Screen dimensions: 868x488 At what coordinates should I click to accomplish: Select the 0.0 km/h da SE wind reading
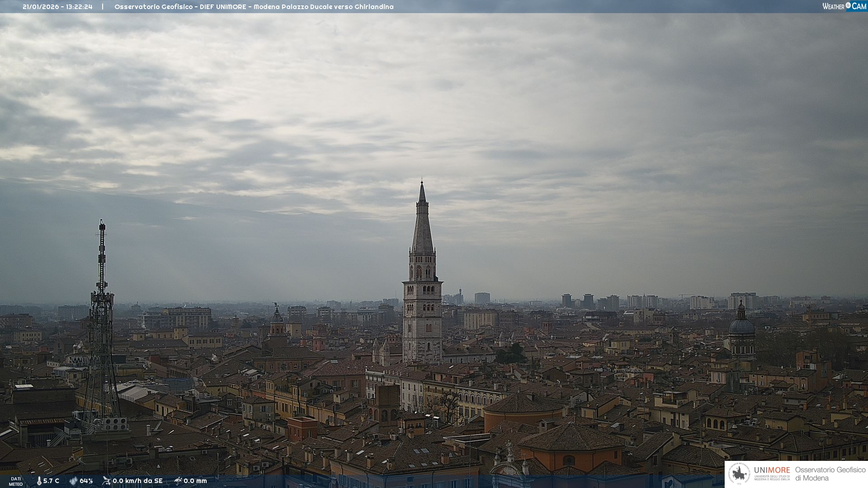tap(137, 481)
